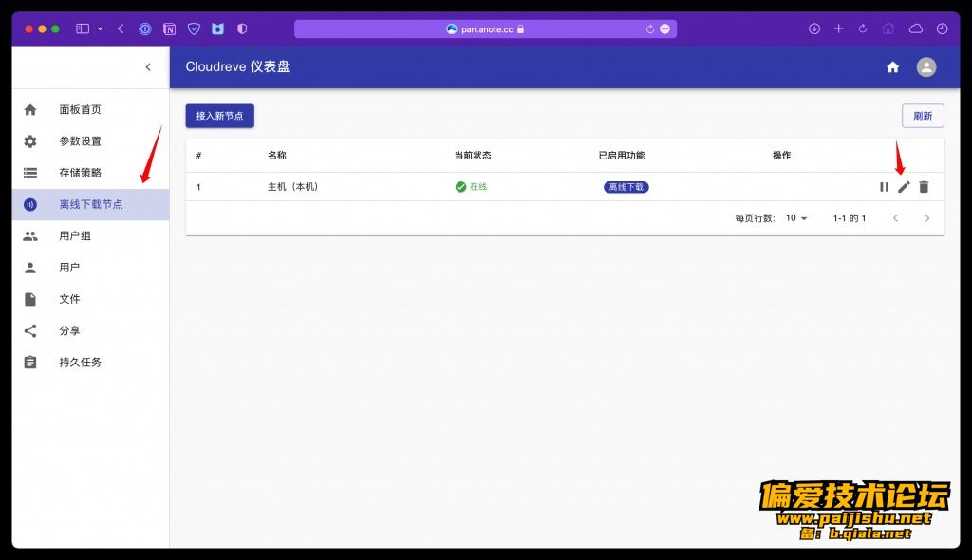Open 参数设置 in the sidebar
Viewport: 972px width, 560px height.
[90, 141]
